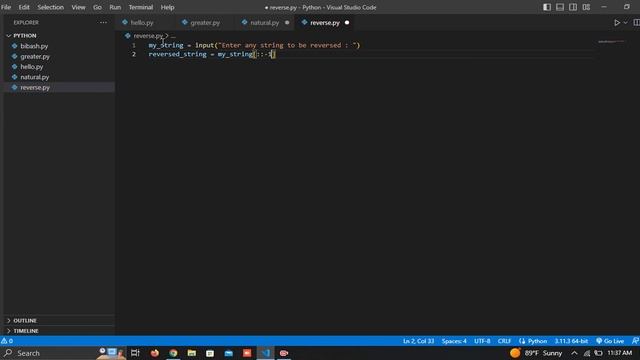Open the Go menu
The height and width of the screenshot is (360, 640).
pyautogui.click(x=97, y=7)
